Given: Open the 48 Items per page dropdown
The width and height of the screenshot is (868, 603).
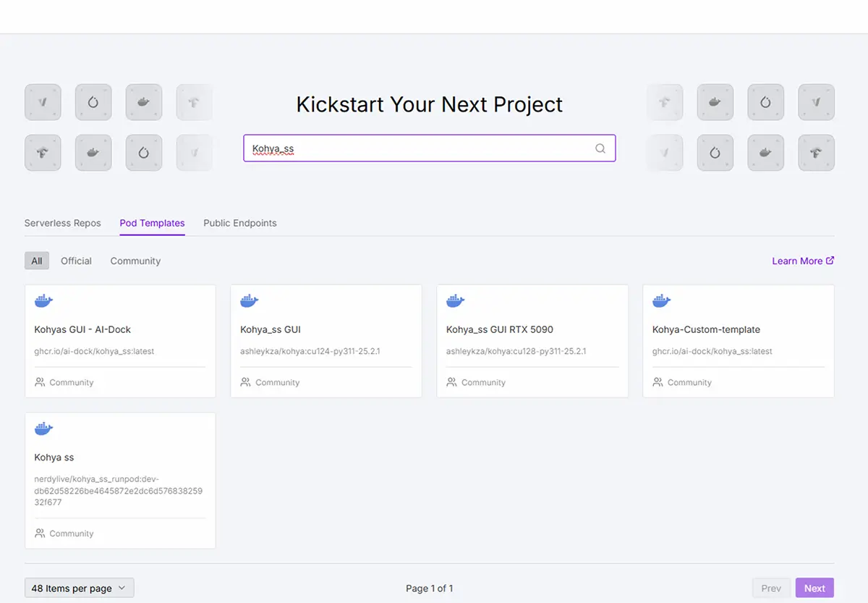Looking at the screenshot, I should [x=80, y=588].
